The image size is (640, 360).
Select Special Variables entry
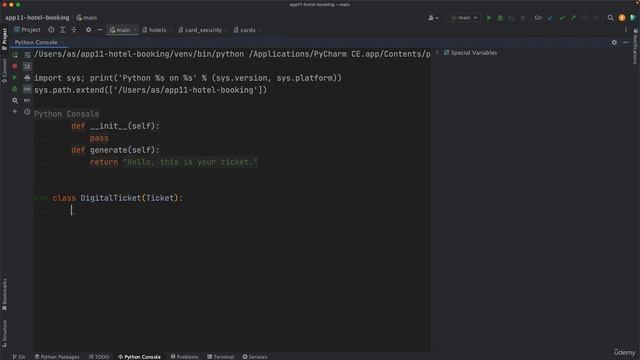[470, 53]
